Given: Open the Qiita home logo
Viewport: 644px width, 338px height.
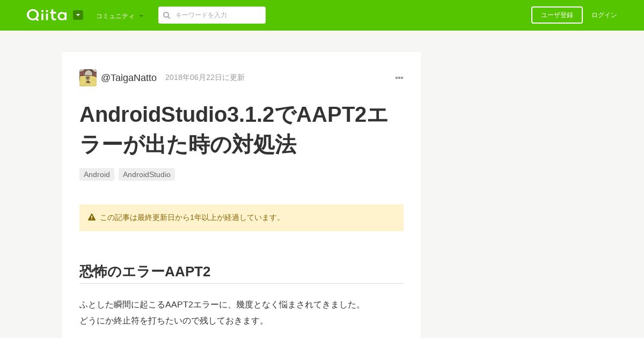Looking at the screenshot, I should (x=47, y=15).
